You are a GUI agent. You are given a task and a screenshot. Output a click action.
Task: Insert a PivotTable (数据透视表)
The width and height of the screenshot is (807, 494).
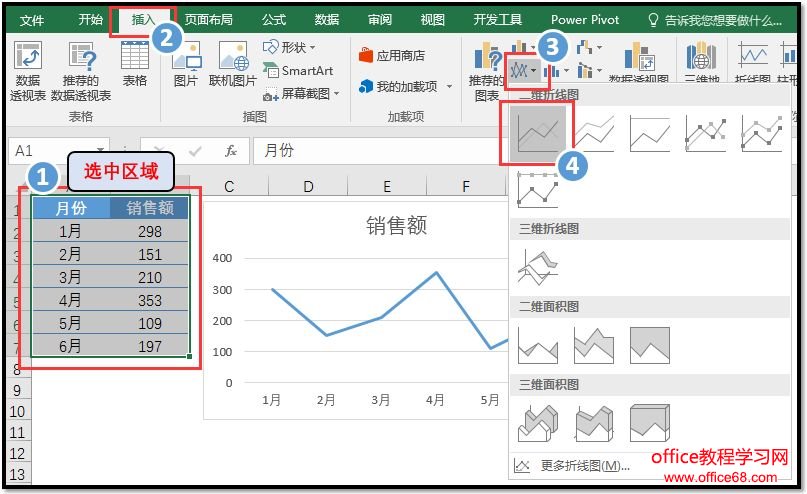click(28, 70)
